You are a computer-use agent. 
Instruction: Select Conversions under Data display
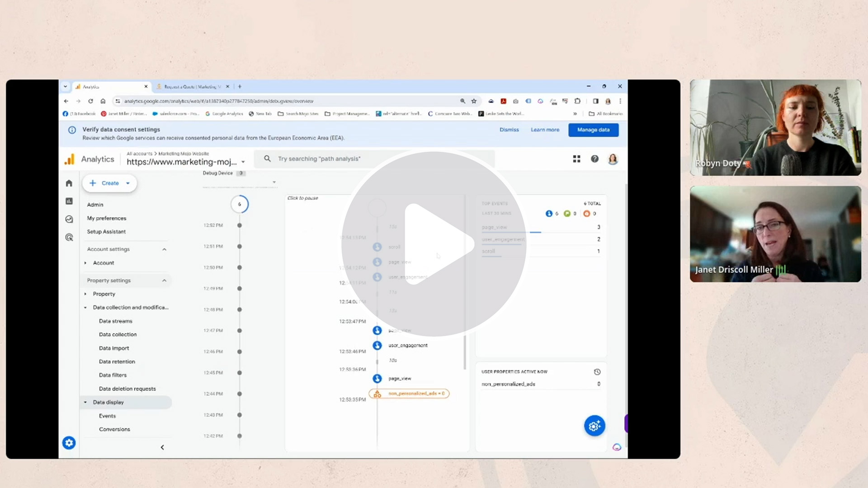click(114, 429)
